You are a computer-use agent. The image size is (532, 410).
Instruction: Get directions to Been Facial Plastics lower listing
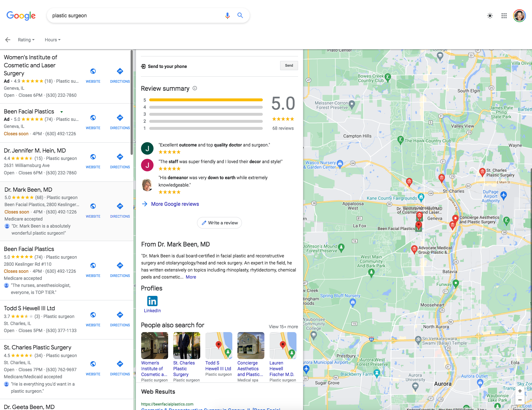point(120,265)
